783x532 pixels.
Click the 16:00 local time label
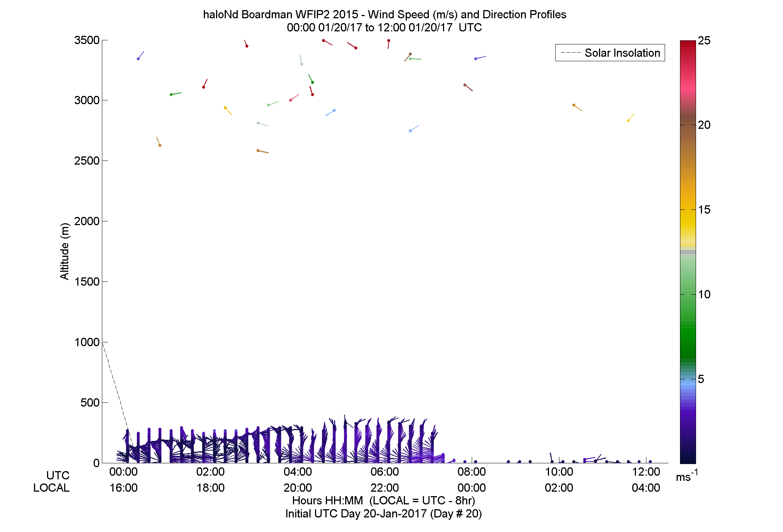tap(124, 488)
